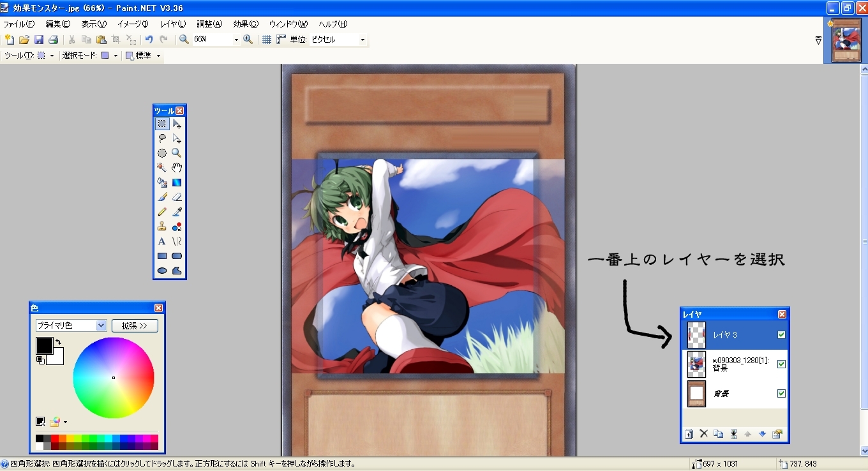Viewport: 868px width, 471px height.
Task: Open the 選択モード selection mode dropdown
Action: (x=116, y=56)
